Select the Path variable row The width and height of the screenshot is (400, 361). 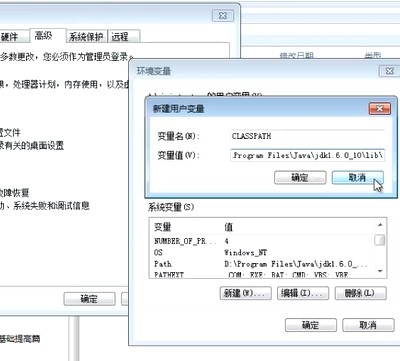coord(262,264)
